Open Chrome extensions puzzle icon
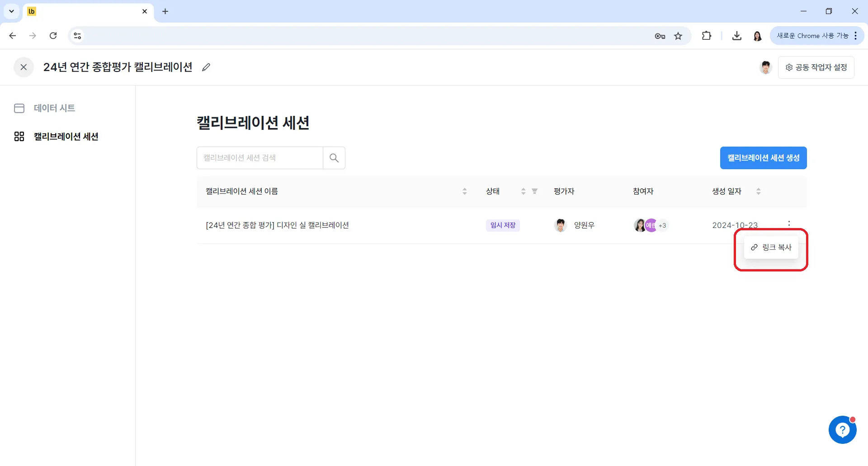This screenshot has height=466, width=868. pyautogui.click(x=706, y=36)
